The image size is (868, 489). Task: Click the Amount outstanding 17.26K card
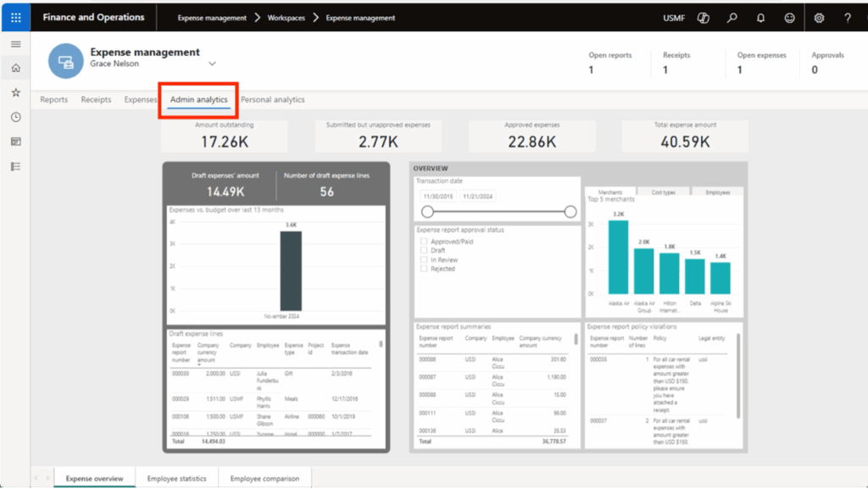224,136
